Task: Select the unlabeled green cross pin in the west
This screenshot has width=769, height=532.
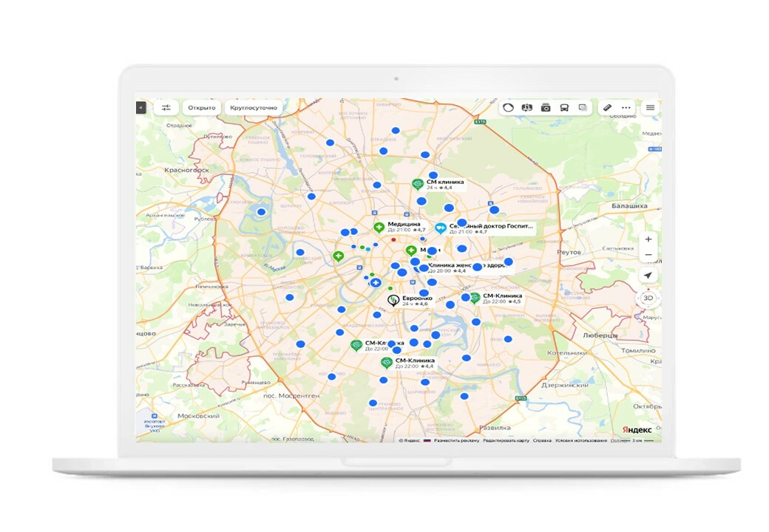Action: (x=338, y=256)
